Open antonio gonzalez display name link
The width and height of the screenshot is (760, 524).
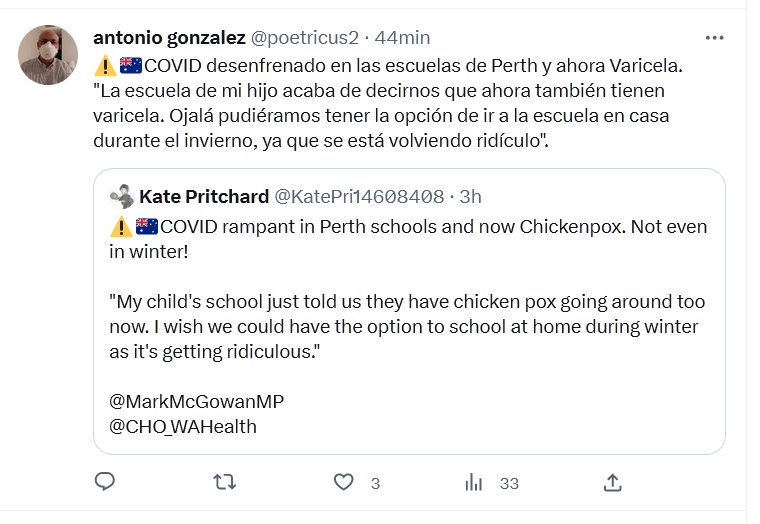(x=168, y=38)
